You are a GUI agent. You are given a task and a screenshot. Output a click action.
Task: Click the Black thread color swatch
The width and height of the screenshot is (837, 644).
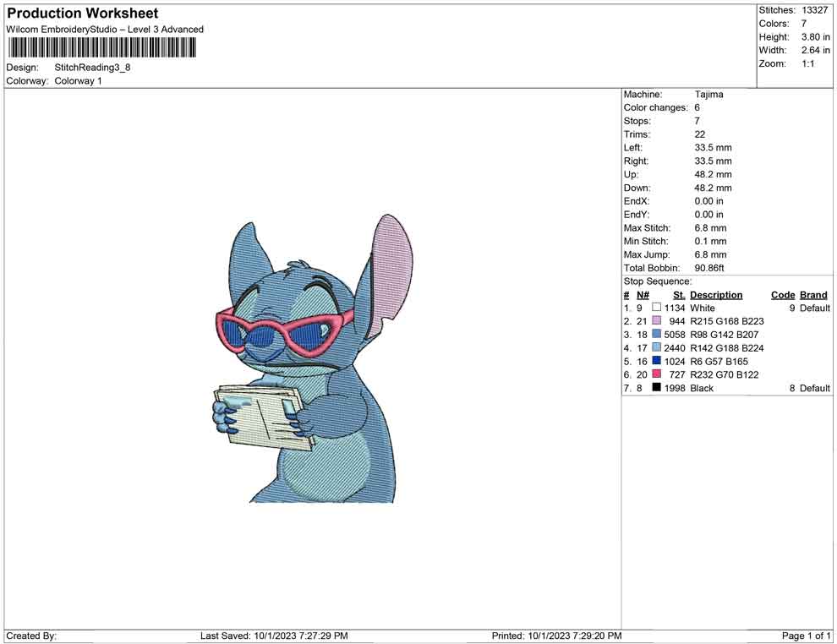click(657, 387)
